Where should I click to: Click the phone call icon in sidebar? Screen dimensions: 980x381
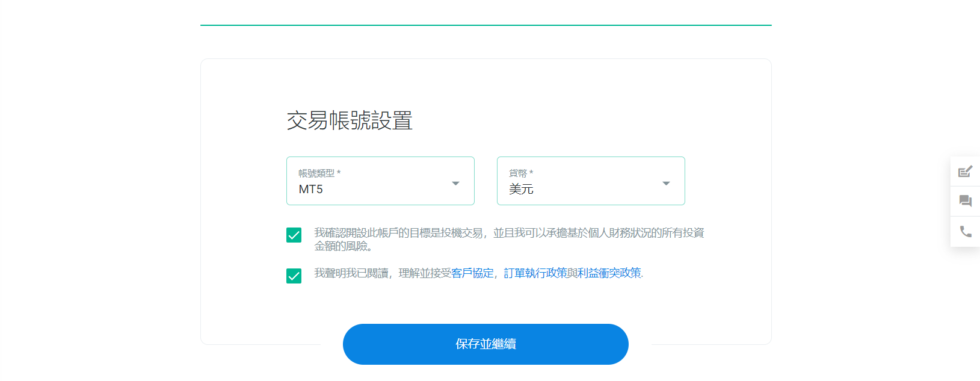click(965, 231)
